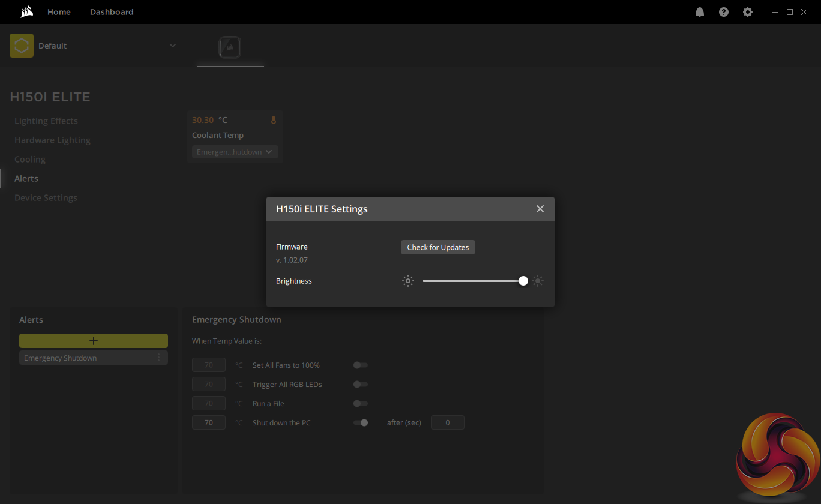
Task: Click temperature field for Trigger All RGB LEDs
Action: click(x=209, y=384)
